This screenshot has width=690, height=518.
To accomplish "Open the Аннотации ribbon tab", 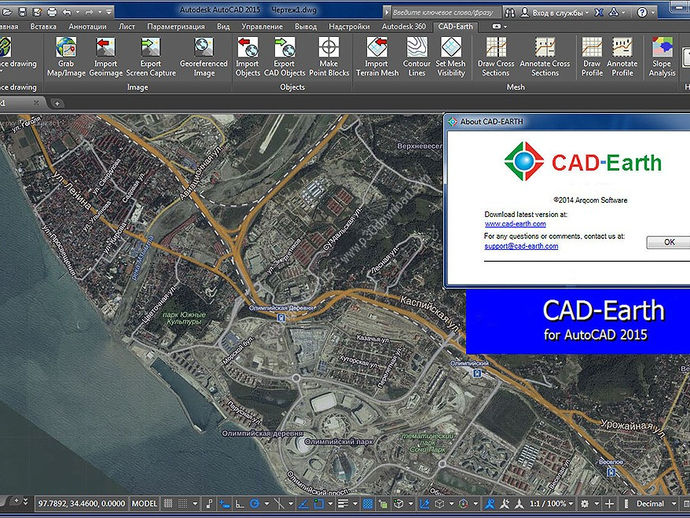I will pyautogui.click(x=88, y=26).
